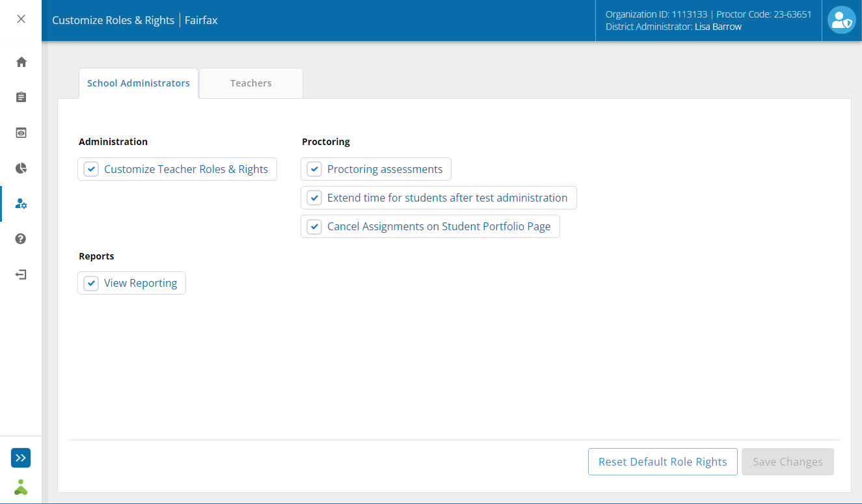Click the Save Changes button

pos(787,462)
